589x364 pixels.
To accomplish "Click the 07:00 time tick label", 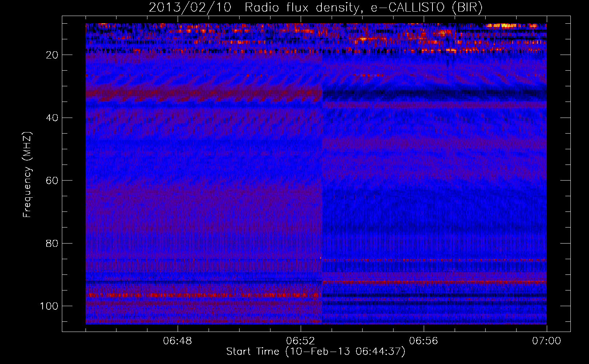I will coord(547,341).
